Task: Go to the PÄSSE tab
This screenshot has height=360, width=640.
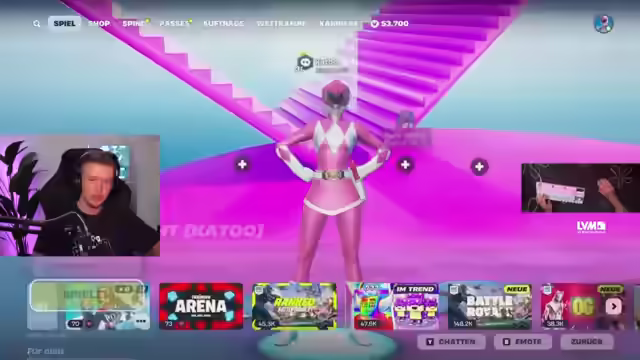Action: point(175,24)
